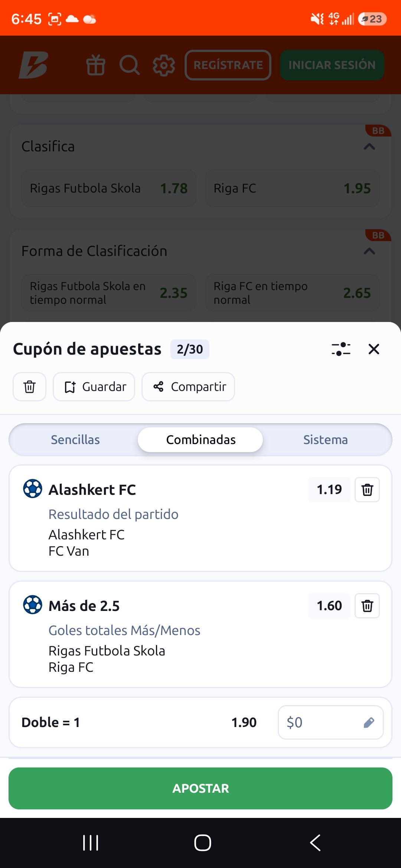Open the settings gear in header
Image resolution: width=401 pixels, height=868 pixels.
tap(164, 65)
